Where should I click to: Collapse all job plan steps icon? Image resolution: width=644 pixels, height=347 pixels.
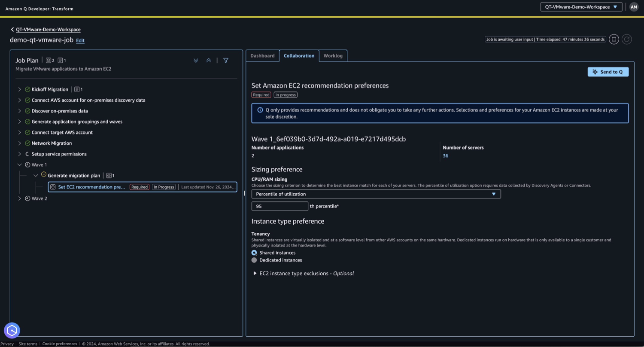click(x=209, y=61)
